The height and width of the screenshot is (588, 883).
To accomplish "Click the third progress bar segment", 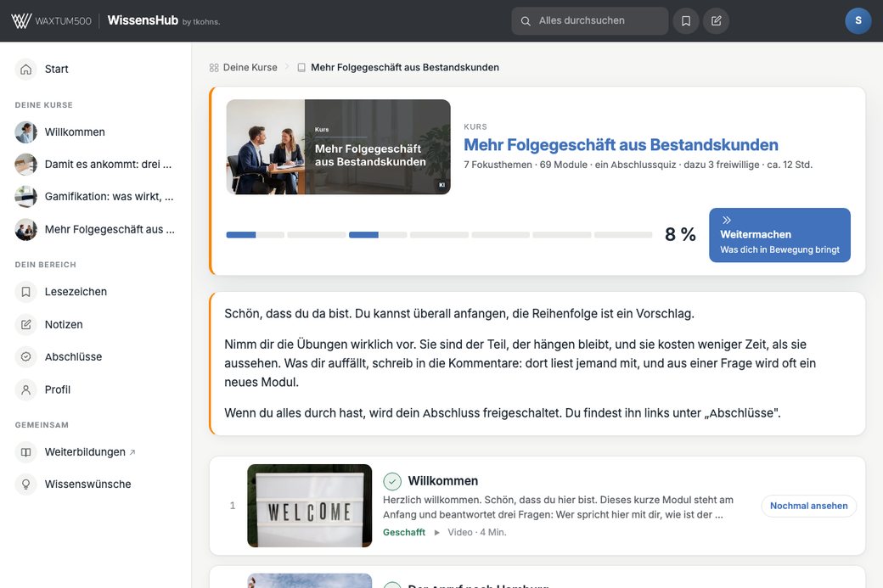I will click(378, 235).
